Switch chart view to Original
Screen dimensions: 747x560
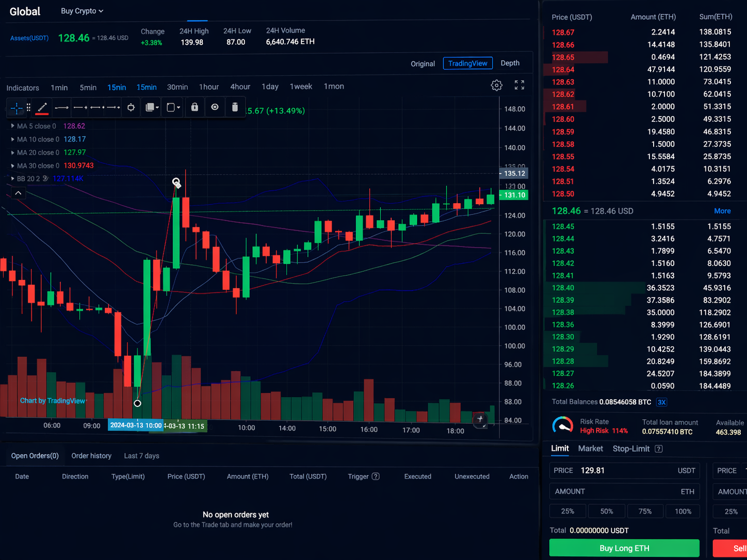point(423,63)
